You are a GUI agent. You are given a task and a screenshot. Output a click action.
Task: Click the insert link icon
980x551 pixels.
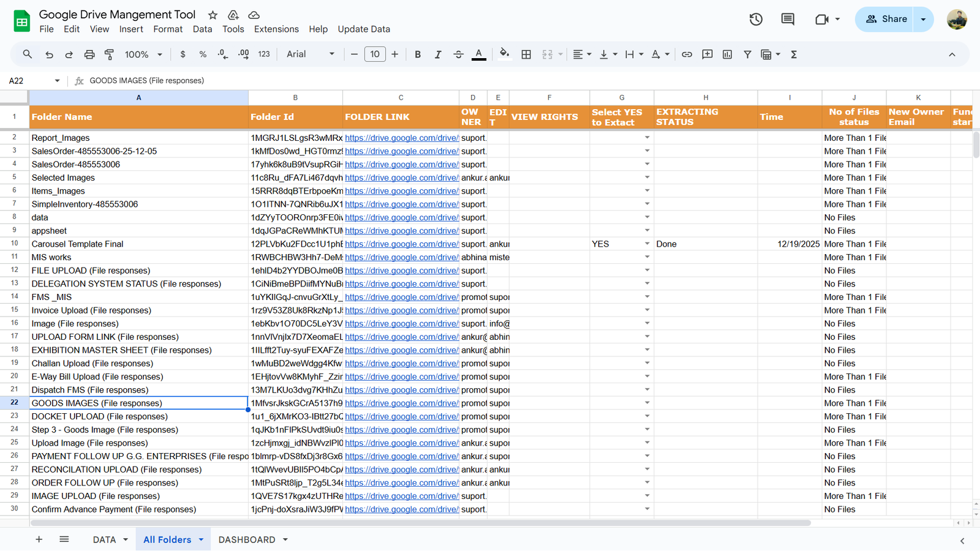pyautogui.click(x=687, y=54)
